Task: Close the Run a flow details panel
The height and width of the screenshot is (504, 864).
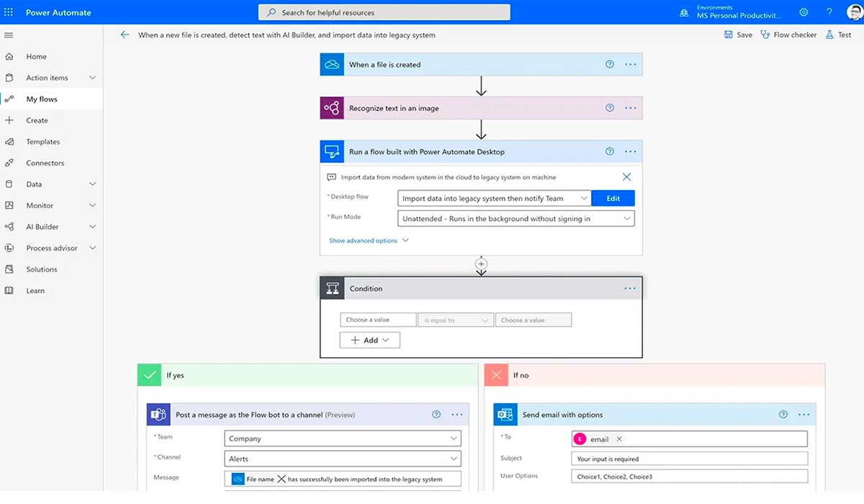Action: coord(626,177)
